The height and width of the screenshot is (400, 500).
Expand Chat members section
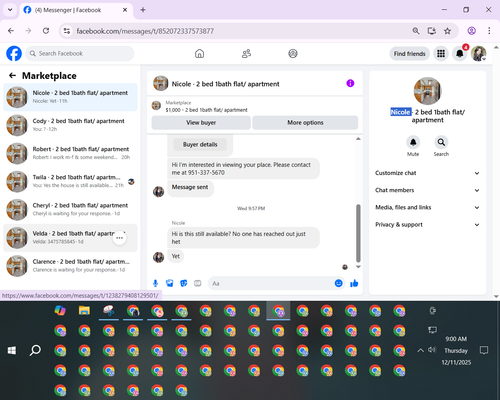coord(427,190)
